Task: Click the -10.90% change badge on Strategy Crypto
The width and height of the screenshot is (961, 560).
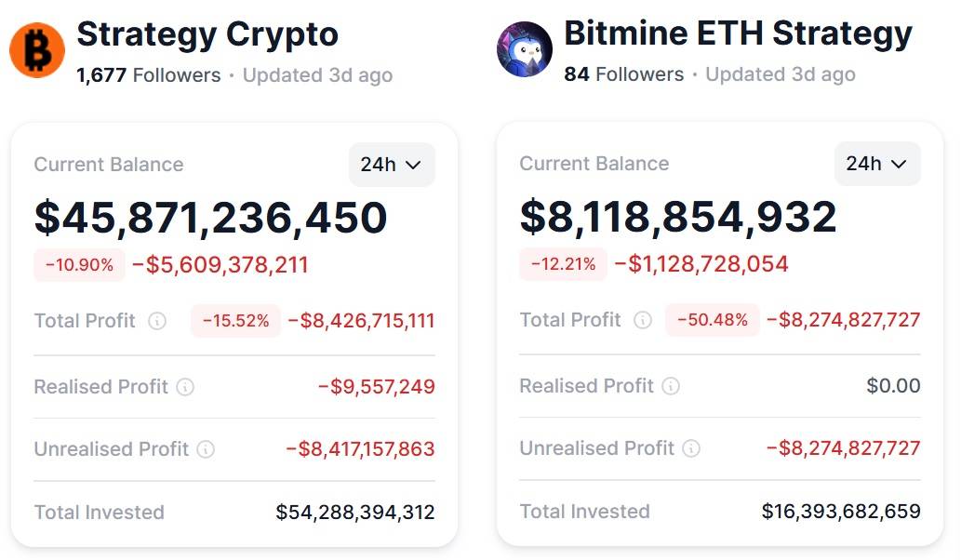Action: (79, 265)
